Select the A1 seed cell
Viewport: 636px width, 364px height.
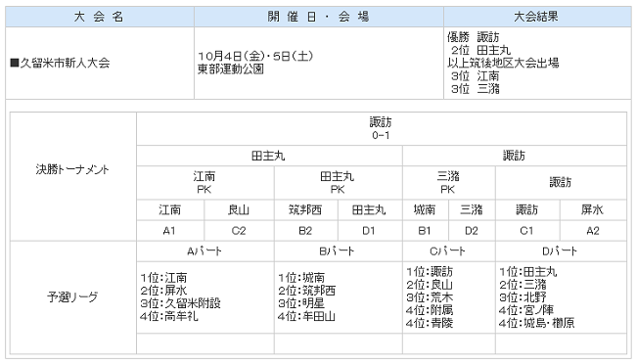click(x=170, y=231)
